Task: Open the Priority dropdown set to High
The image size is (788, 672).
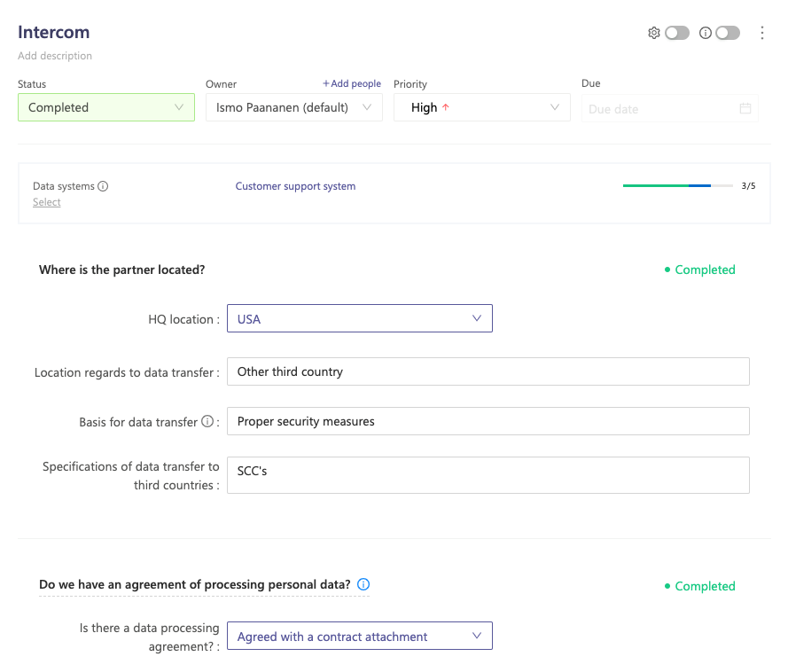Action: click(x=482, y=107)
